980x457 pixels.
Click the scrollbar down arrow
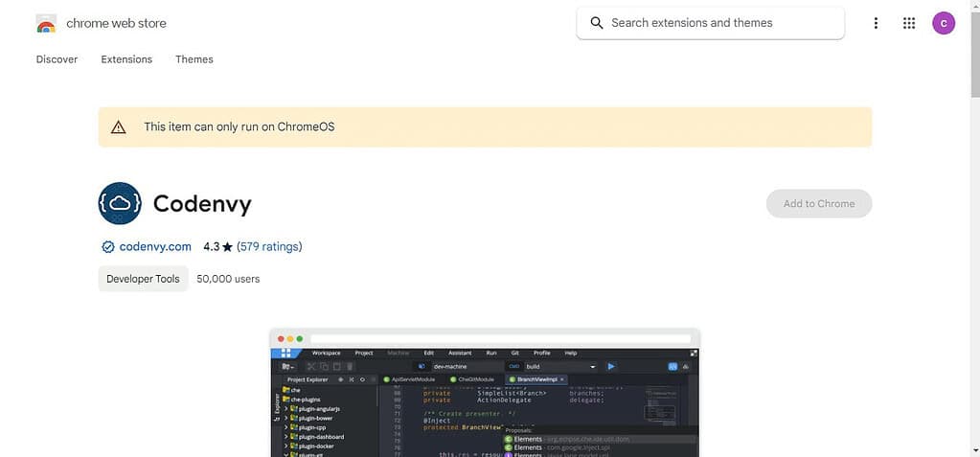(975, 450)
